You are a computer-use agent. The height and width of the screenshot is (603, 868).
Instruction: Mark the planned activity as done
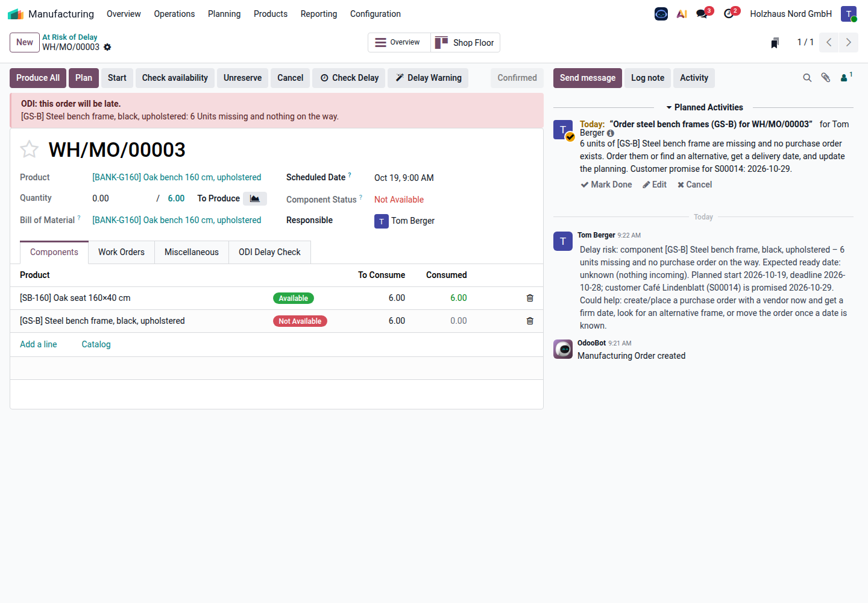(606, 185)
